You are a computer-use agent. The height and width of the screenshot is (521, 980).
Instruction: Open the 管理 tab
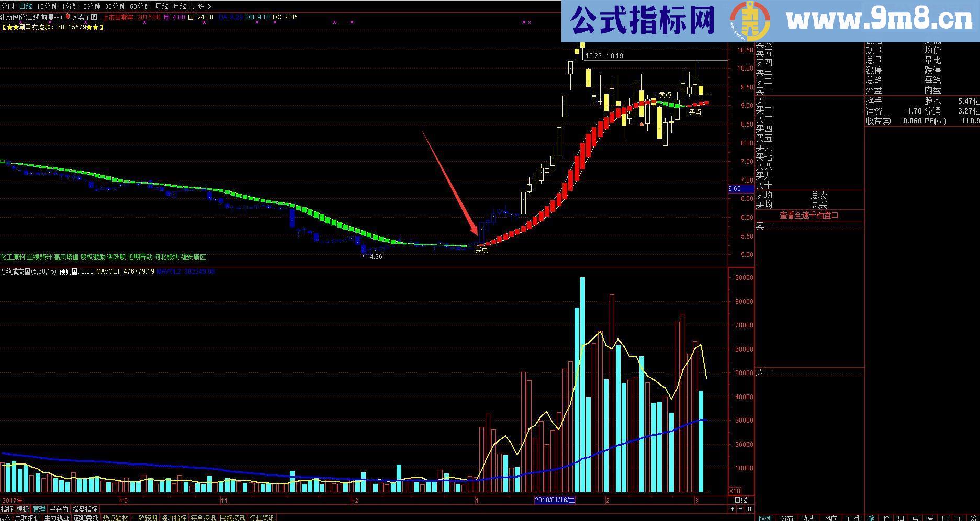39,509
